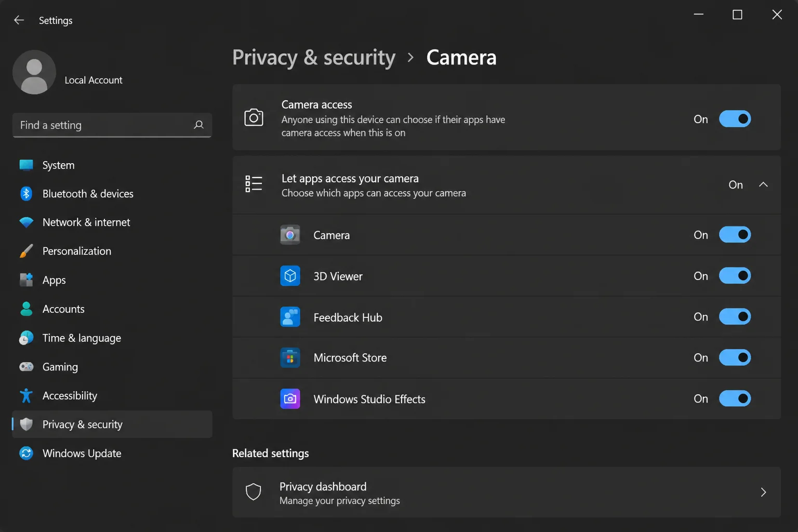Switch off Feedback Hub camera access
The height and width of the screenshot is (532, 798).
735,317
